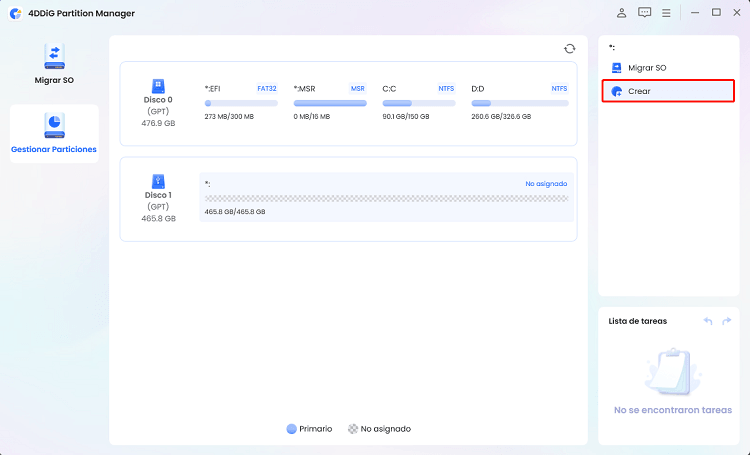
Task: Click the No asignado legend pattern swatch
Action: (x=353, y=429)
